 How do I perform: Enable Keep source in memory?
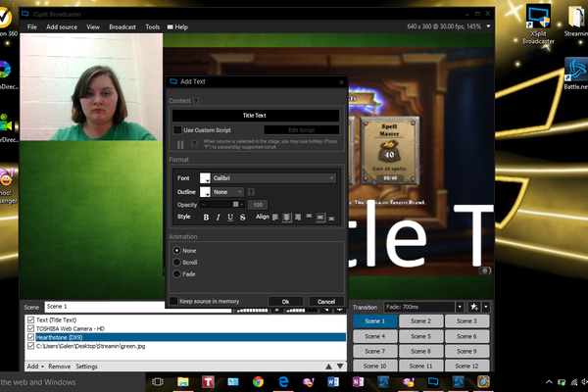pyautogui.click(x=173, y=301)
